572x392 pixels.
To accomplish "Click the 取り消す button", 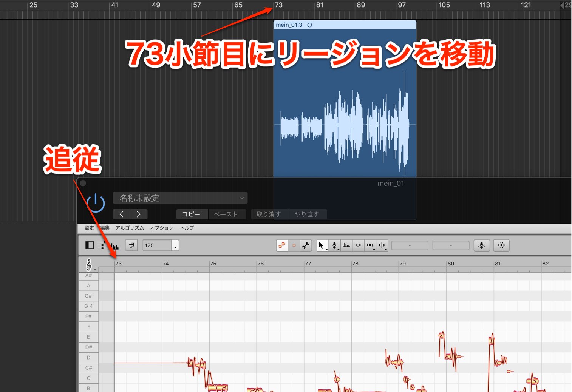I will 269,214.
